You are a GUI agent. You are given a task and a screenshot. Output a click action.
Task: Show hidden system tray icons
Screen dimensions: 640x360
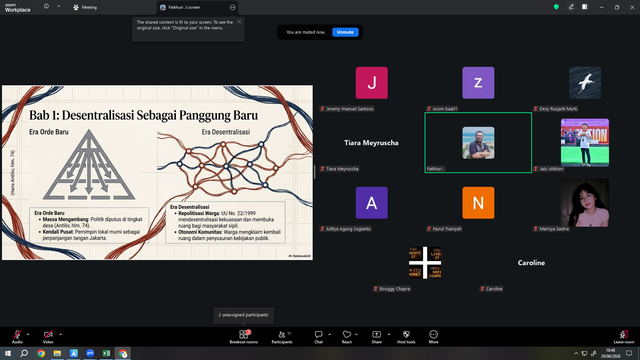[x=576, y=353]
